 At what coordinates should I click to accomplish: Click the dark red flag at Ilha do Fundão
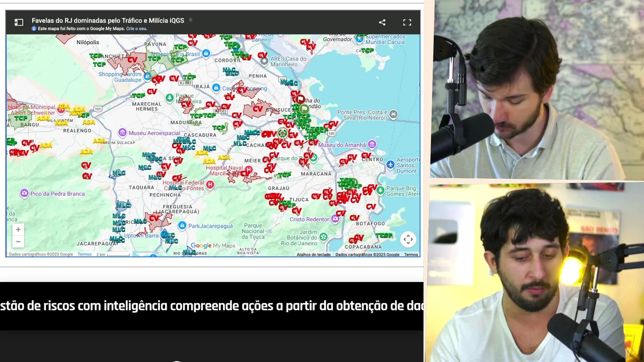300,100
